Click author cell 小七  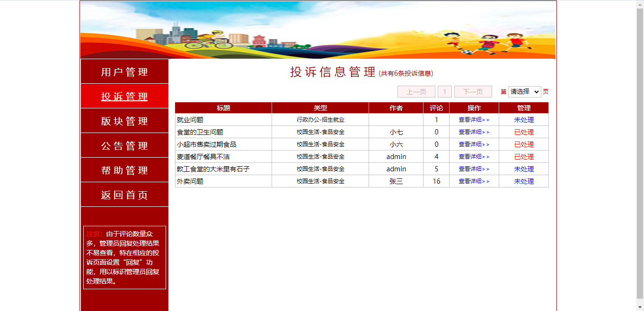tap(396, 132)
